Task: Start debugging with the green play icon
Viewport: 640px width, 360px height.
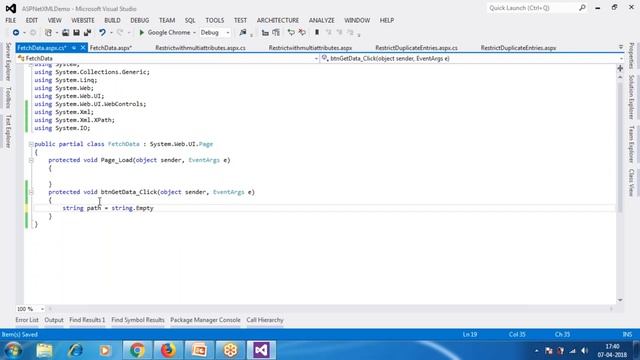Action: [142, 33]
